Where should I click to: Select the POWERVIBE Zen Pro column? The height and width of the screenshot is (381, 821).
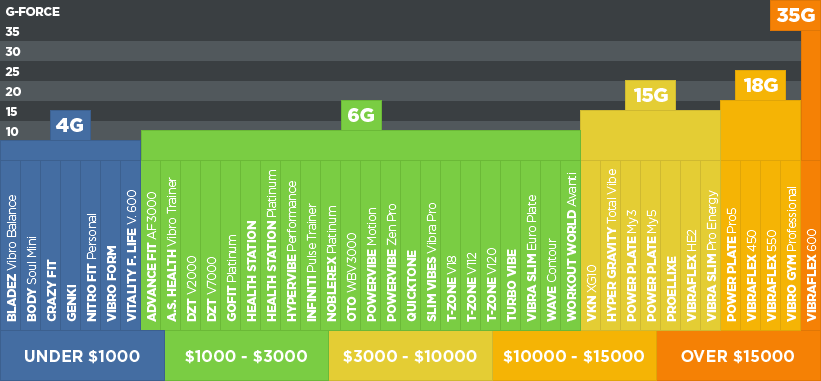point(391,245)
